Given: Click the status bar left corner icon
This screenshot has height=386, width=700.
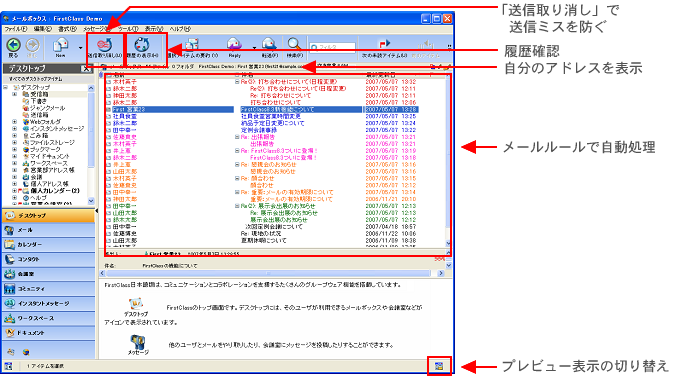Looking at the screenshot, I should (x=8, y=366).
